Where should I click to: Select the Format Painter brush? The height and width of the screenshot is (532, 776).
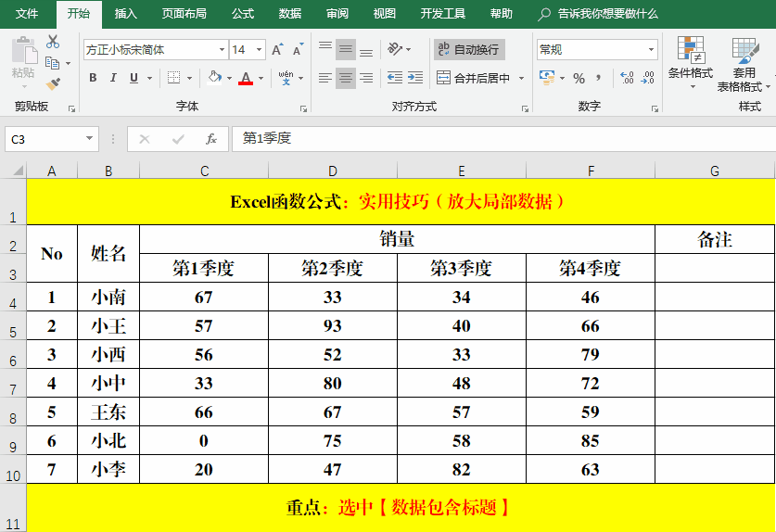click(53, 84)
